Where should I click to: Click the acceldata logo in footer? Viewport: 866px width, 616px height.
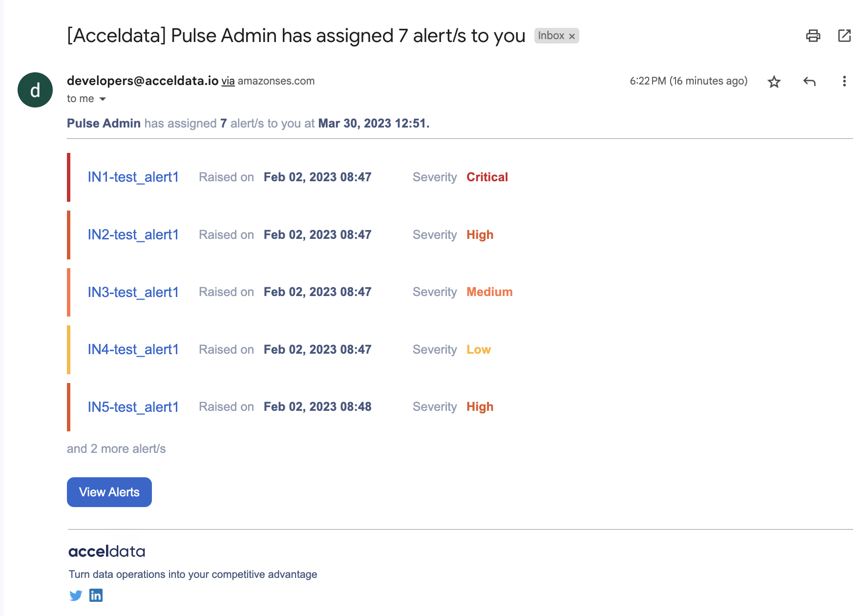click(x=107, y=552)
